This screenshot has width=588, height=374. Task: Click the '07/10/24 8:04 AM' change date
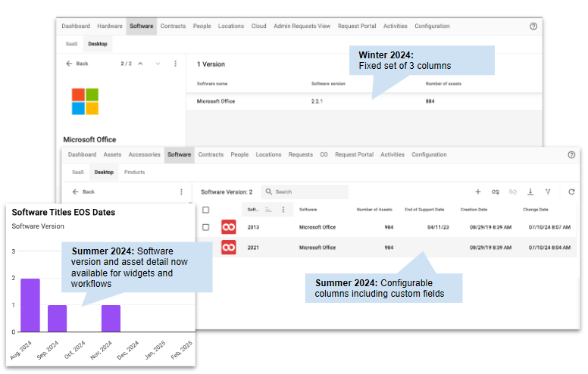tap(549, 248)
